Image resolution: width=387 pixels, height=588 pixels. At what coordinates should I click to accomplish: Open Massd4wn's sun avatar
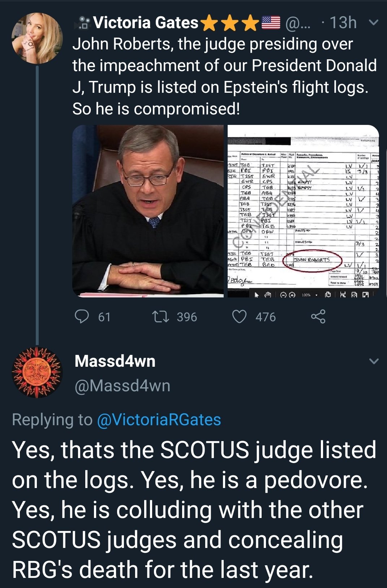click(37, 372)
